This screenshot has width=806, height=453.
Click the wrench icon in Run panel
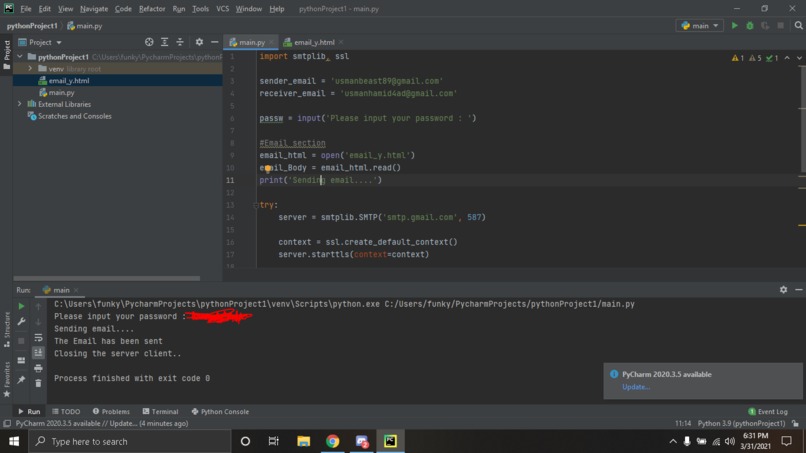21,321
